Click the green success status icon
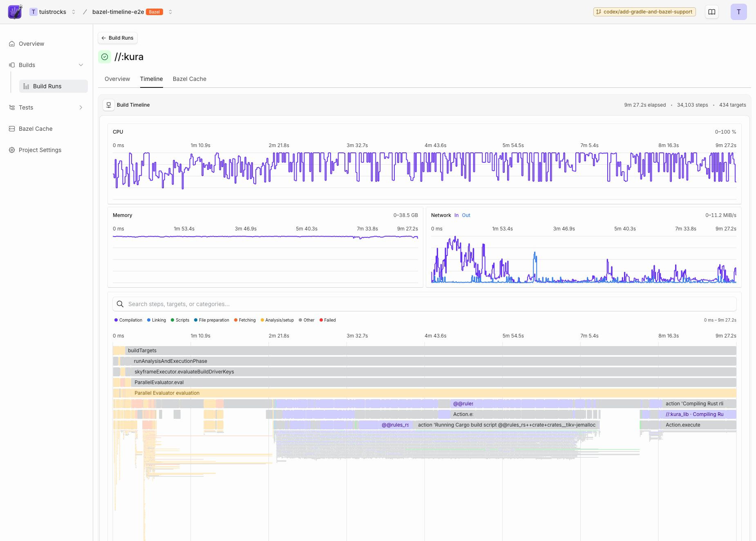Image resolution: width=756 pixels, height=541 pixels. click(105, 57)
